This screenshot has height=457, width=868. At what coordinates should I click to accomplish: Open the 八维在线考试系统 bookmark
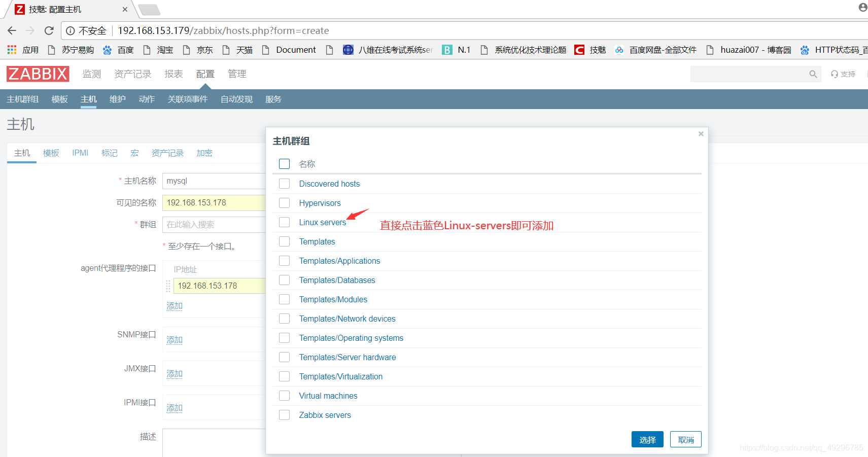[x=388, y=50]
